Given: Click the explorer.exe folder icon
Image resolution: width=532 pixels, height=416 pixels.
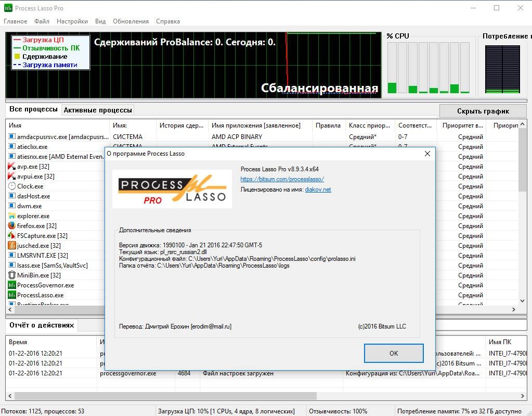Looking at the screenshot, I should click(12, 216).
